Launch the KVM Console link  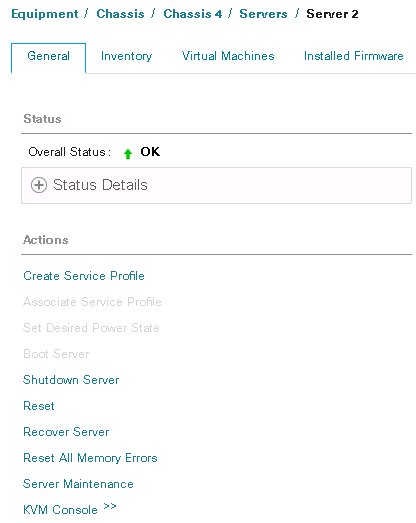pyautogui.click(x=60, y=510)
